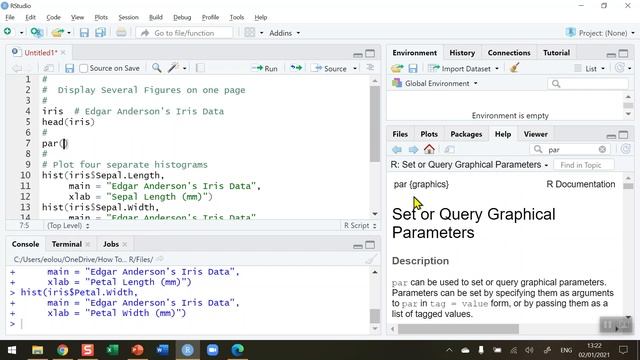Click the Source button
Image resolution: width=640 pixels, height=360 pixels.
tap(330, 69)
